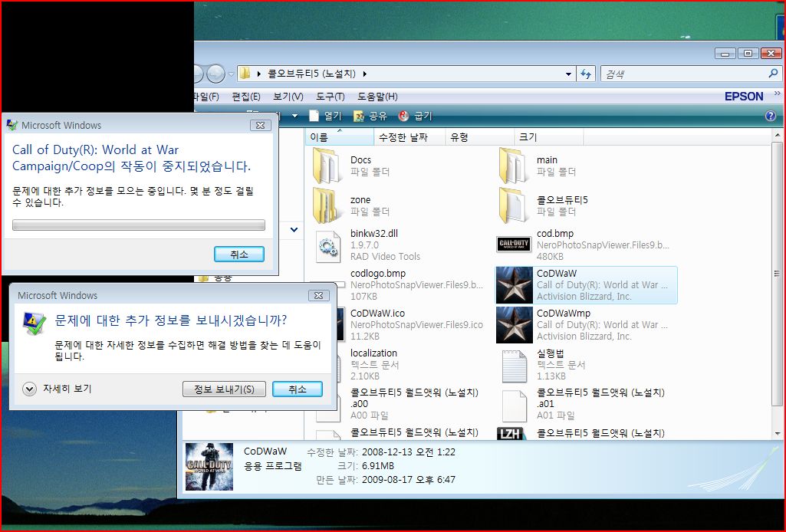
Task: Select the CoDWaWmp multiplayer executable icon
Action: click(x=514, y=325)
